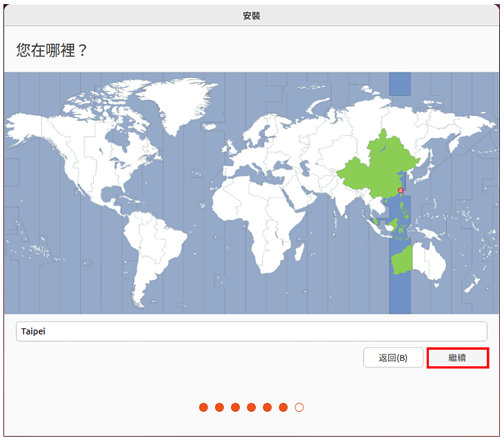The image size is (504, 447).
Task: Click the red location pin on Taiwan
Action: click(401, 190)
